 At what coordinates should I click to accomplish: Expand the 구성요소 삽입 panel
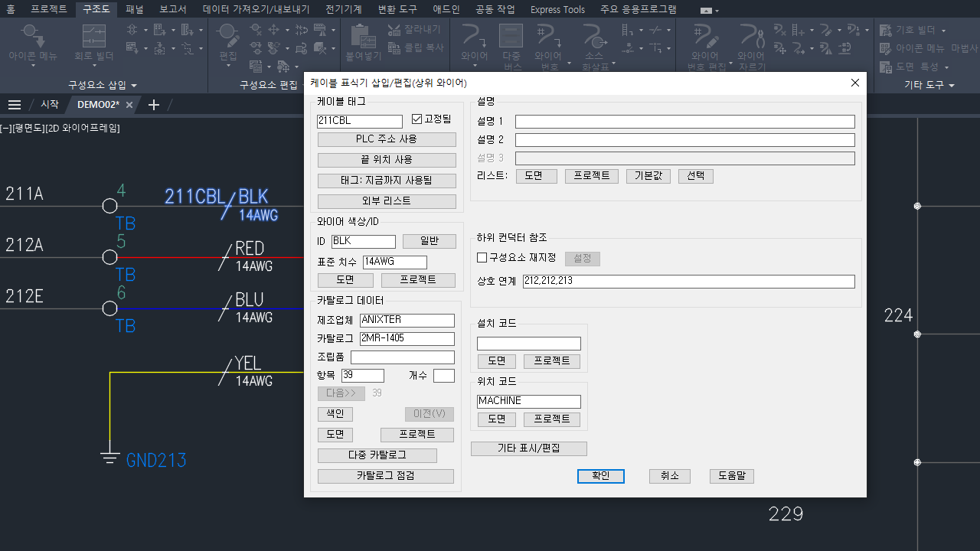(x=103, y=85)
